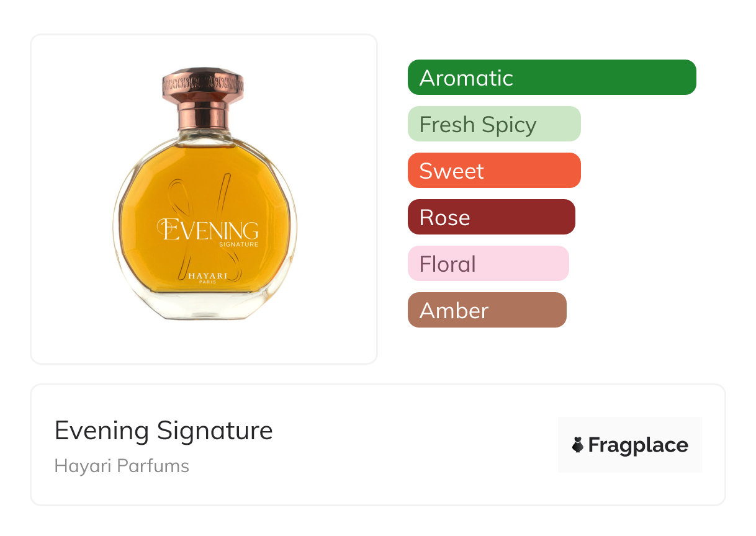Select the Floral accord bar

[488, 264]
